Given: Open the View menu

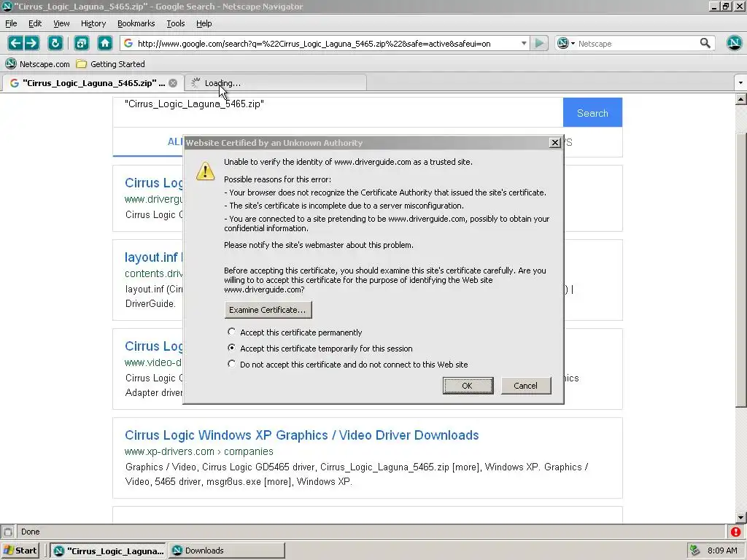Looking at the screenshot, I should (x=61, y=23).
